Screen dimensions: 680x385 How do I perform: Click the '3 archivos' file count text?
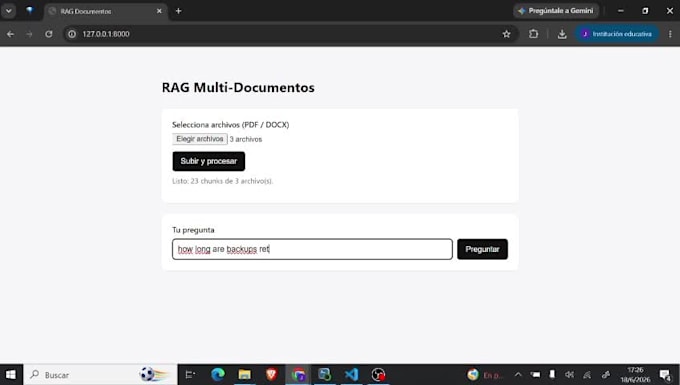[x=246, y=139]
